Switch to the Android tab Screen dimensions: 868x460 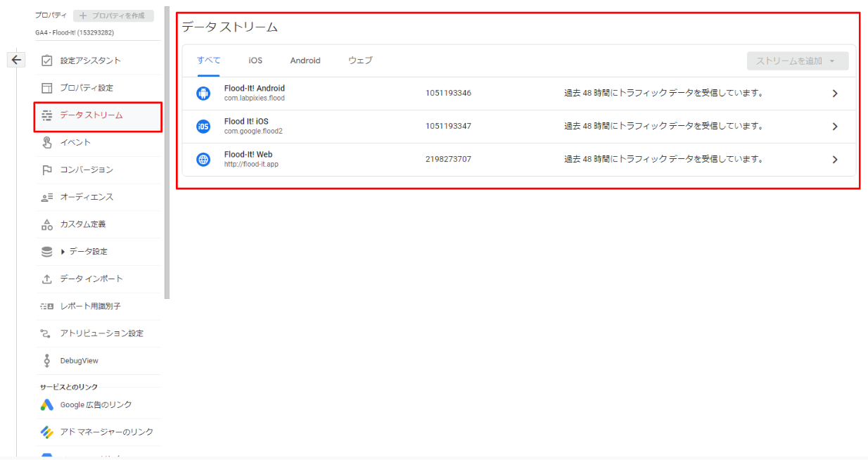[x=305, y=60]
